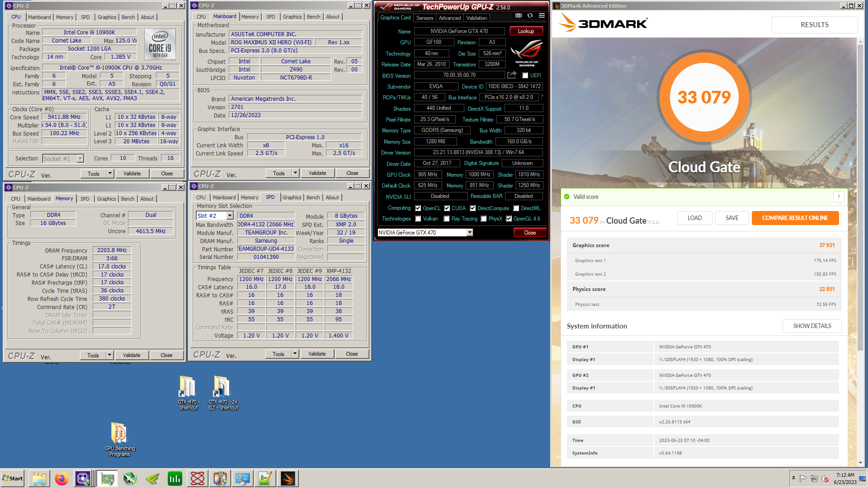Open the RESULTS section in 3DMark
The image size is (868, 488).
814,25
